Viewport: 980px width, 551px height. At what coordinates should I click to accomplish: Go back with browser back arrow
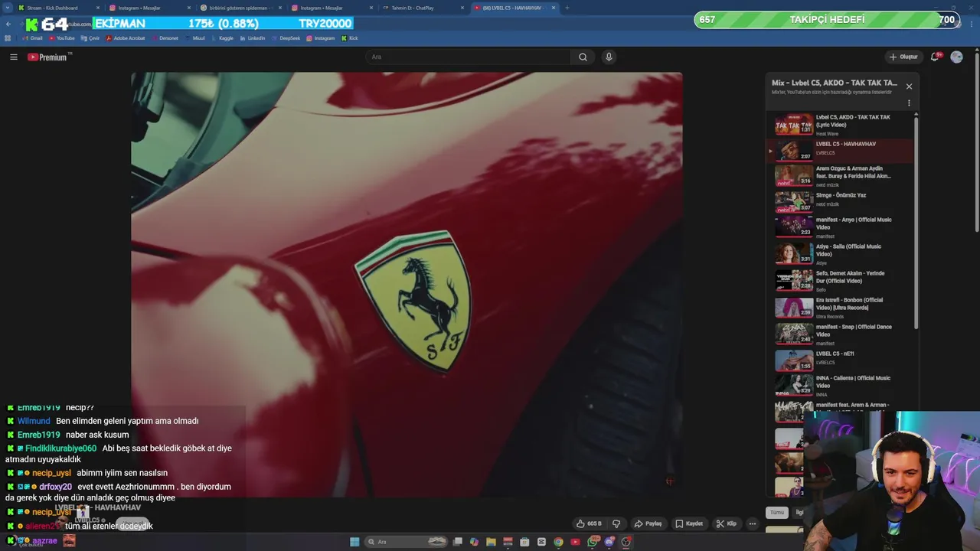point(8,24)
